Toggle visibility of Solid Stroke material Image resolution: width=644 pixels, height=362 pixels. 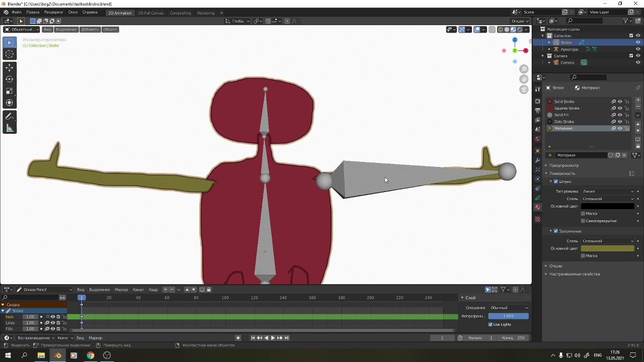click(x=620, y=102)
